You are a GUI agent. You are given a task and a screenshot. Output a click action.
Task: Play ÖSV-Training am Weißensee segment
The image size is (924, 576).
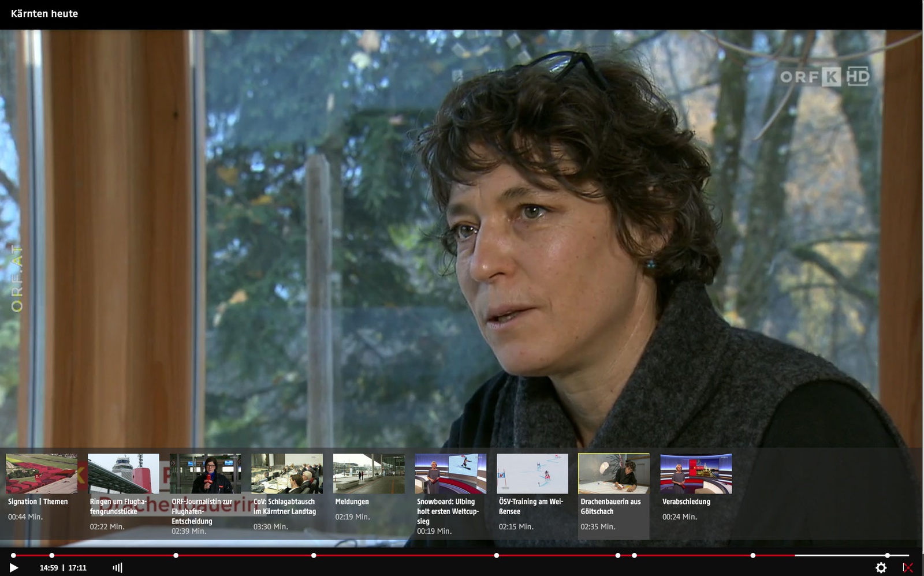(532, 474)
